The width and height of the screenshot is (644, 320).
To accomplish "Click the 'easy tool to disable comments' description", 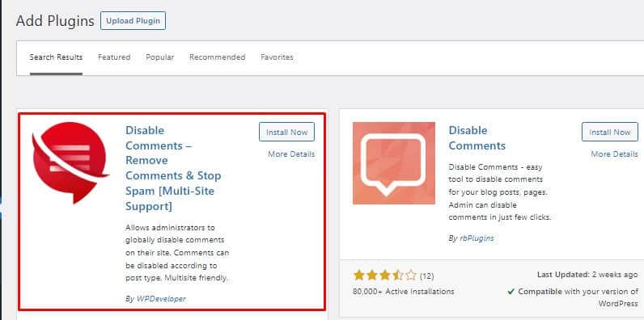I will (500, 192).
